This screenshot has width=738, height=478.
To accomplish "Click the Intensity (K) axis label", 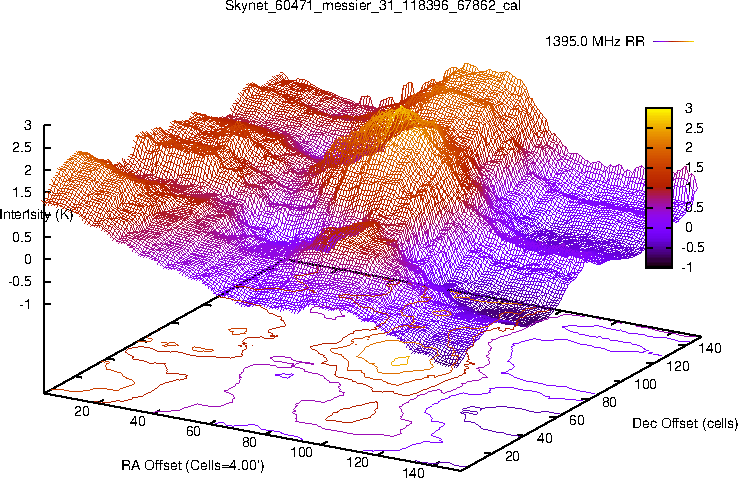I will [x=37, y=215].
